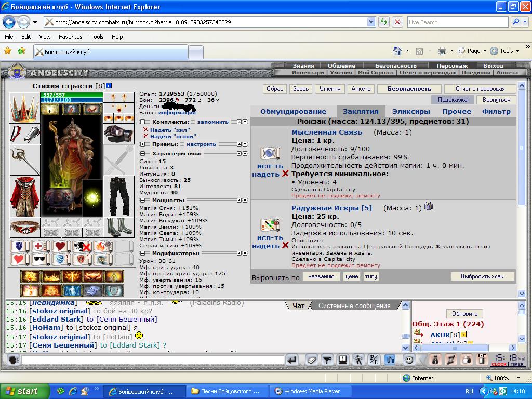Click the chat message input field
532x399 pixels.
[152, 360]
